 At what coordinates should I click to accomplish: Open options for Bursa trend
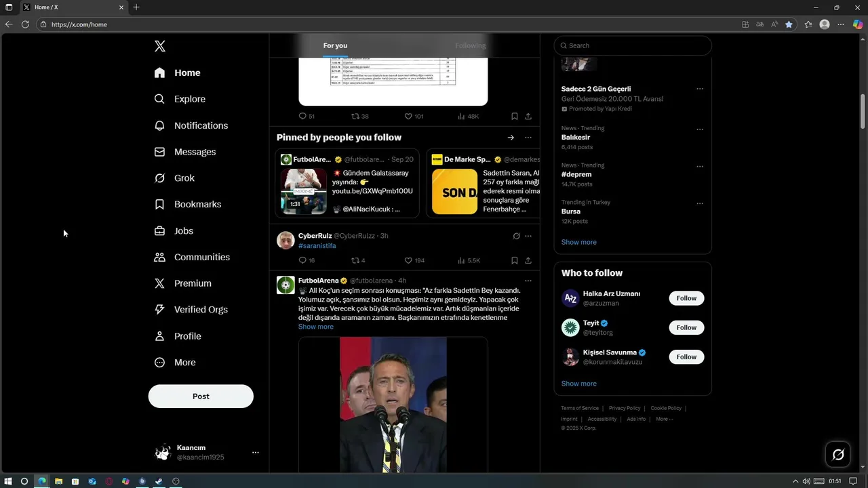coord(700,203)
